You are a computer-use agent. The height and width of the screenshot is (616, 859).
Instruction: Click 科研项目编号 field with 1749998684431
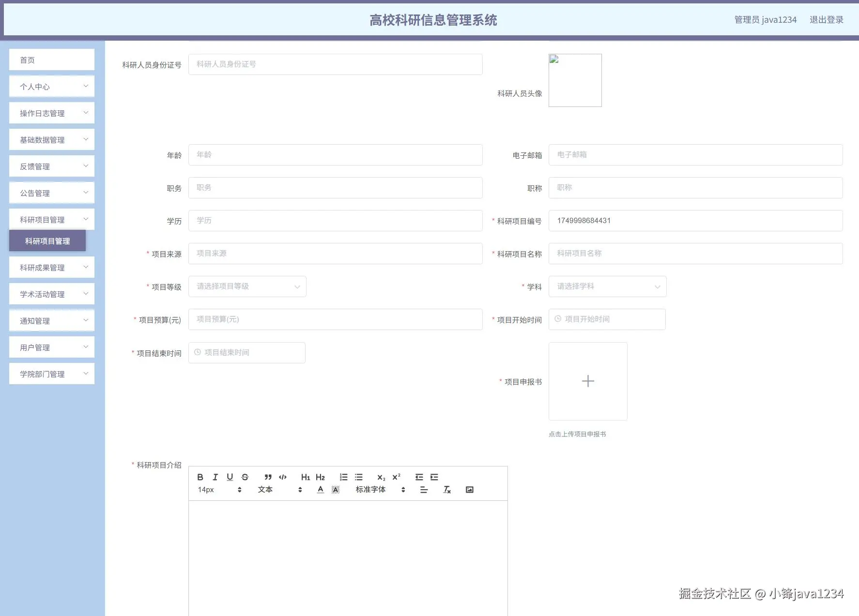click(x=696, y=221)
